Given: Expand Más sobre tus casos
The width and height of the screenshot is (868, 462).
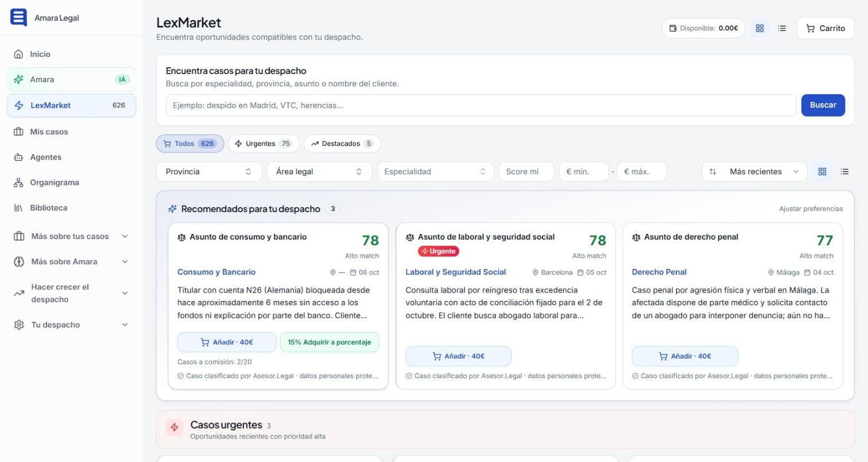Looking at the screenshot, I should click(71, 236).
